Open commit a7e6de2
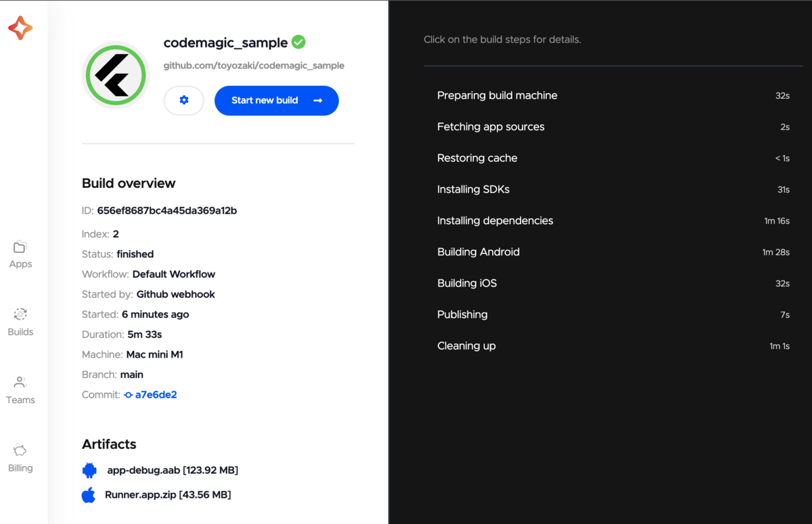Viewport: 812px width, 524px height. tap(157, 394)
